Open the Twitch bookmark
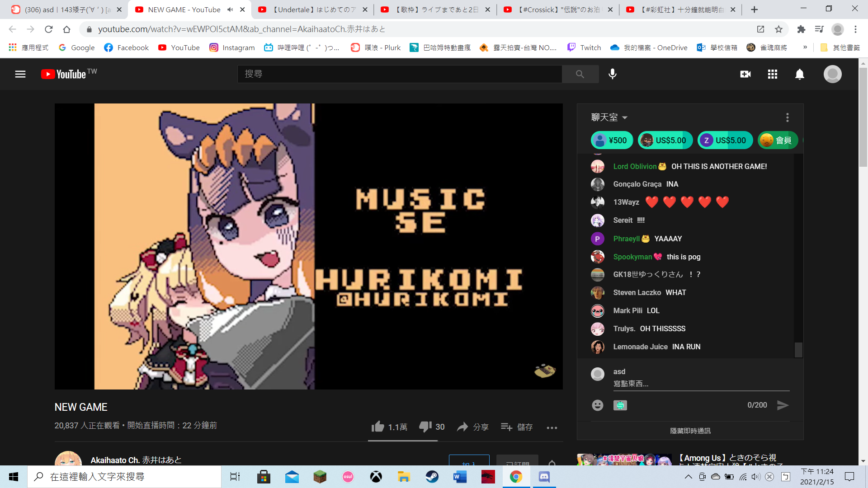868x488 pixels. coord(584,47)
